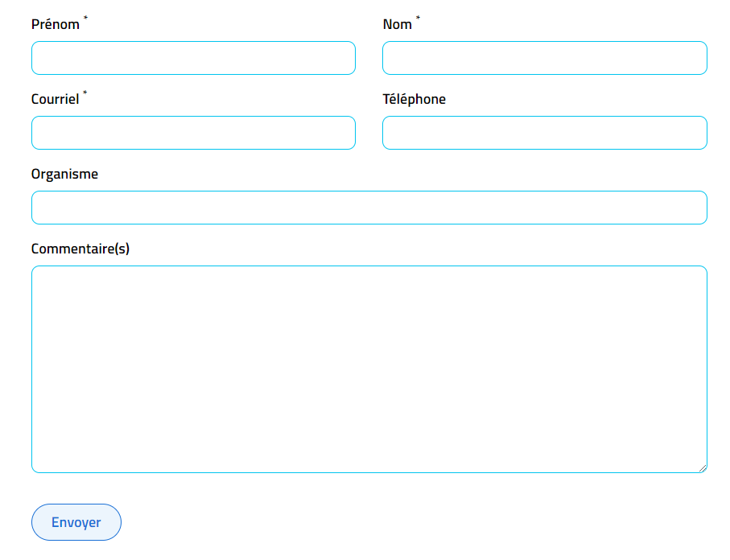Image resolution: width=730 pixels, height=560 pixels.
Task: Click the Prénom label text
Action: click(56, 24)
